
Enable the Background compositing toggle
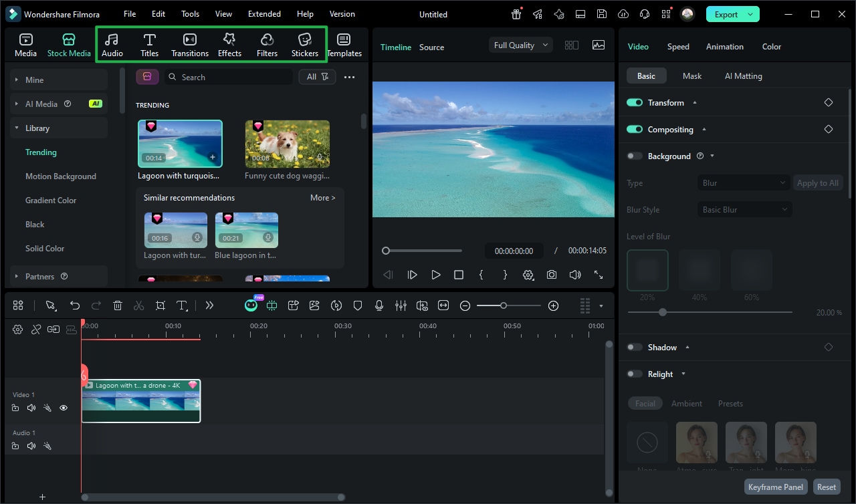[x=634, y=156]
